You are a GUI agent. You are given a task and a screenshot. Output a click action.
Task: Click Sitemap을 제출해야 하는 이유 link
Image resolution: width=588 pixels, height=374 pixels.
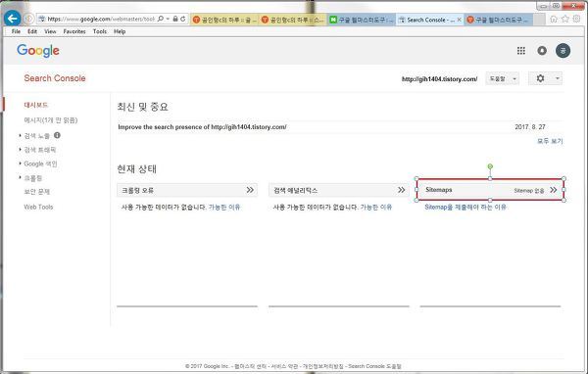tap(465, 207)
